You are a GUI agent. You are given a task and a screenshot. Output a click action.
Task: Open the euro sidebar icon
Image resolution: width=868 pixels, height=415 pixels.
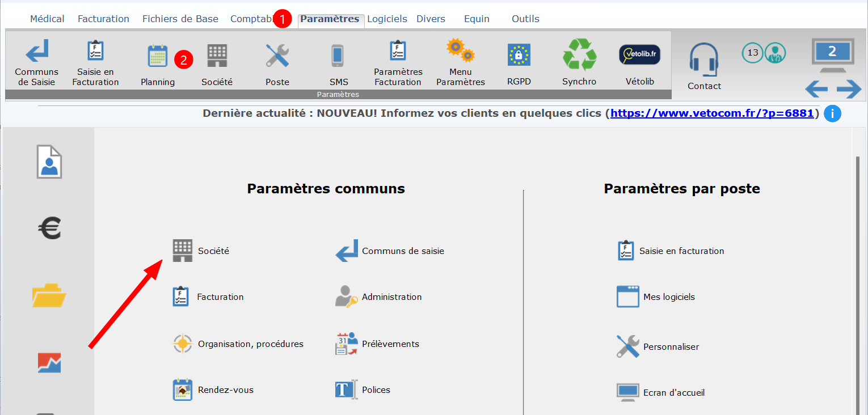49,228
